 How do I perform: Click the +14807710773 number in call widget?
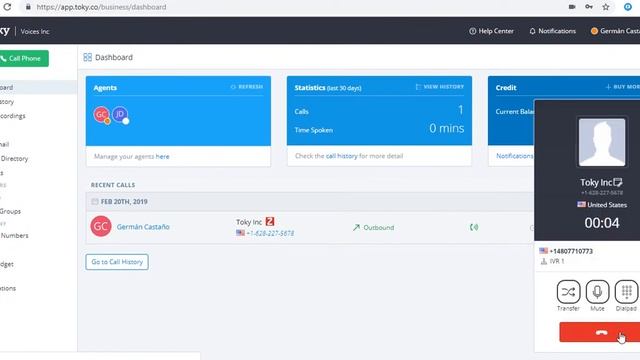[571, 251]
